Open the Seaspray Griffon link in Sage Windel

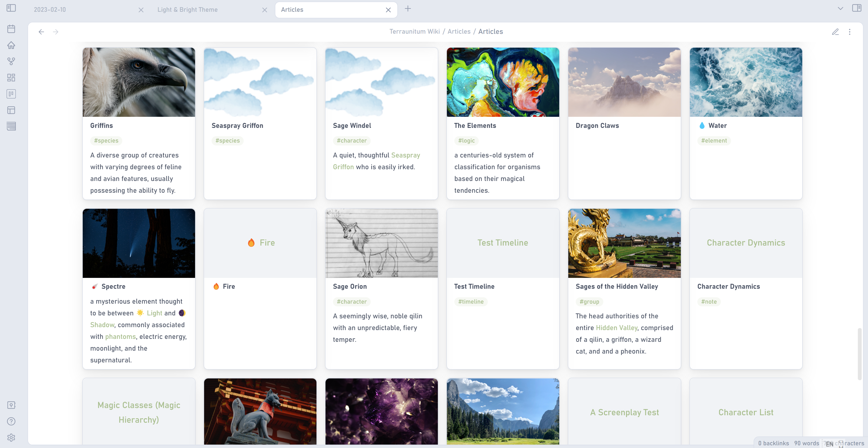[x=405, y=155]
